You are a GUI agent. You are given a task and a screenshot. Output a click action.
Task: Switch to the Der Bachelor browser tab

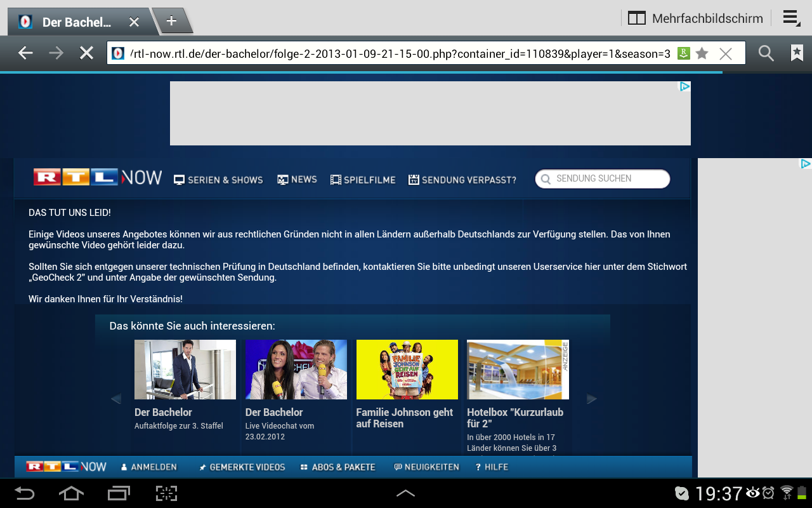pyautogui.click(x=76, y=22)
